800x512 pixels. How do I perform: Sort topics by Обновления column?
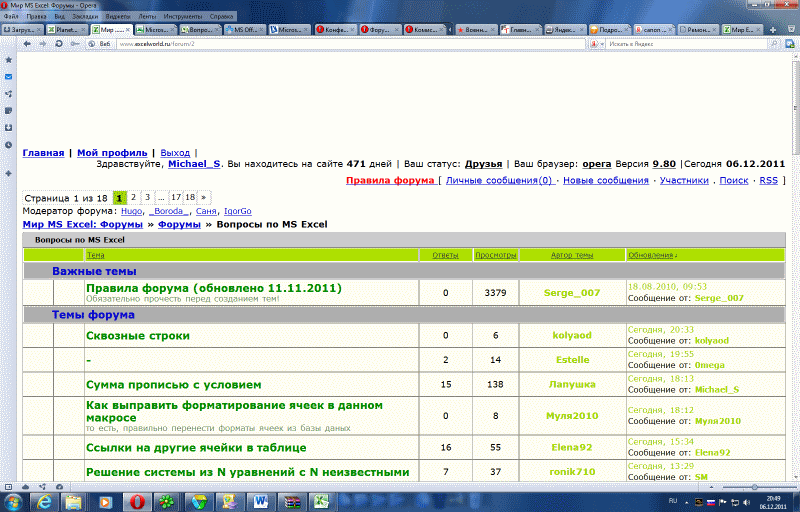[x=651, y=255]
